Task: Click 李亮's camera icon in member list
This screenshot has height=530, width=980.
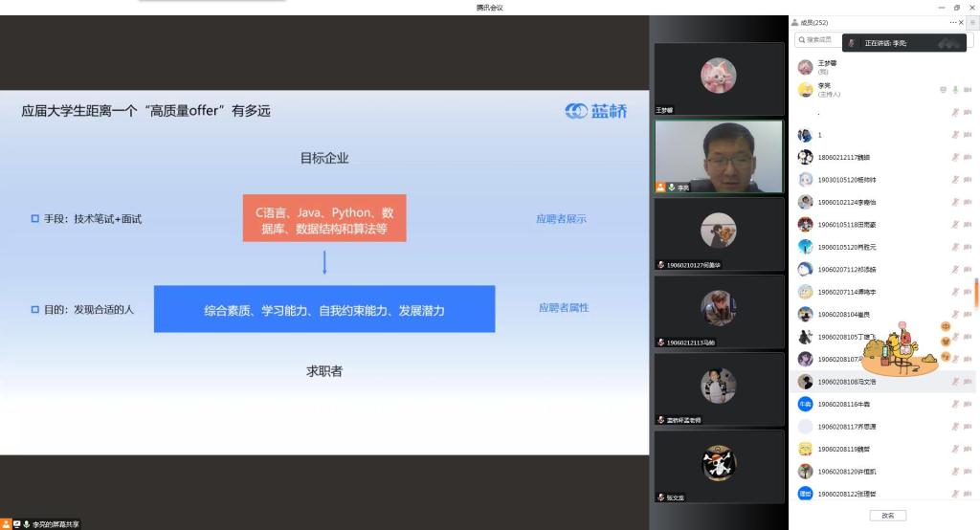Action: [967, 90]
